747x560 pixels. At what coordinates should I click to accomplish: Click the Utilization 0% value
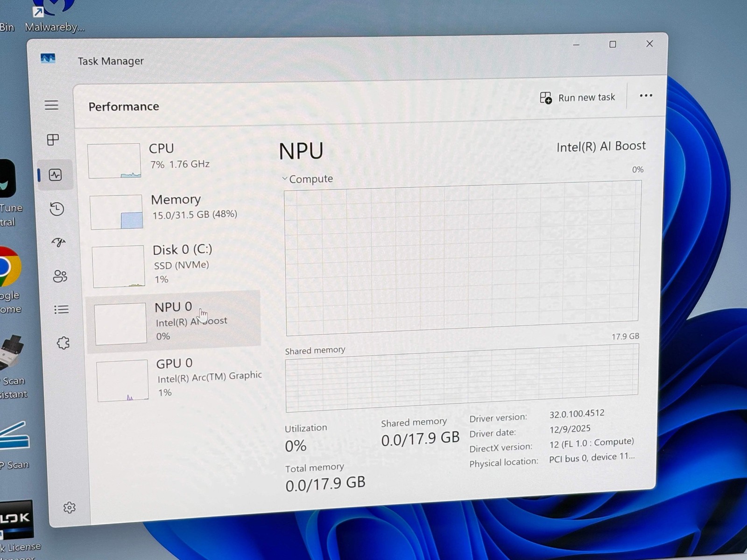click(296, 446)
